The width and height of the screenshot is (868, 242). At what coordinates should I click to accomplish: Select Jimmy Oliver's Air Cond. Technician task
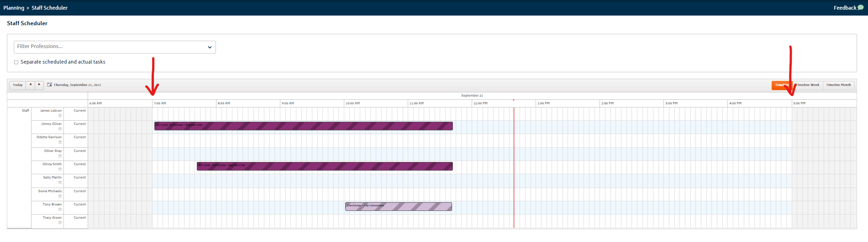pos(304,126)
